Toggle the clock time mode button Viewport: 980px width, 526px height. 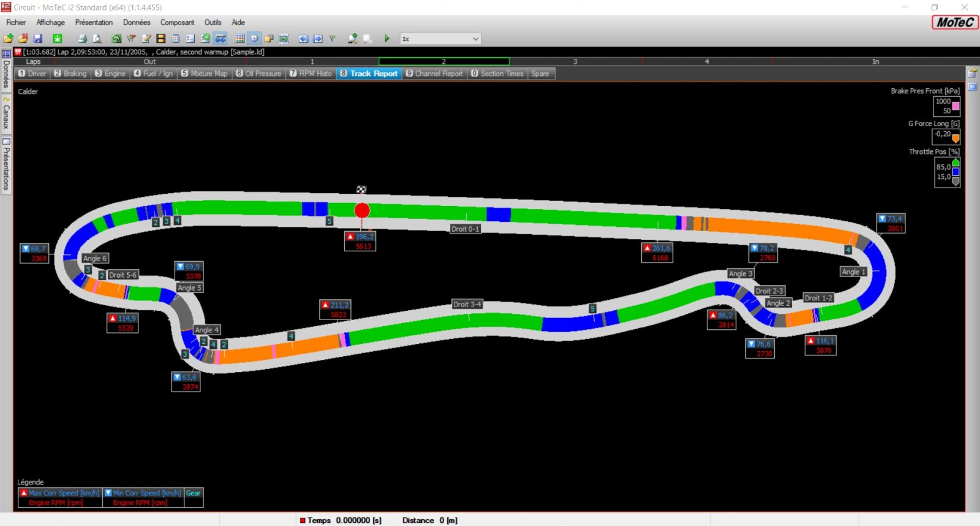(x=254, y=39)
